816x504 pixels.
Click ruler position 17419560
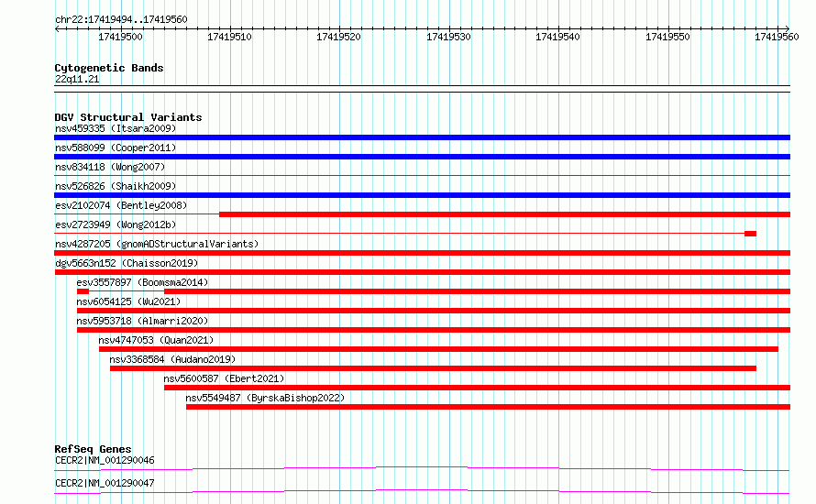[777, 37]
